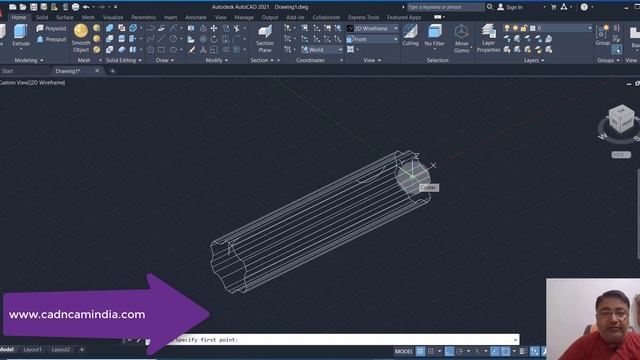640x360 pixels.
Task: Toggle the Culling selection option
Action: (x=410, y=35)
